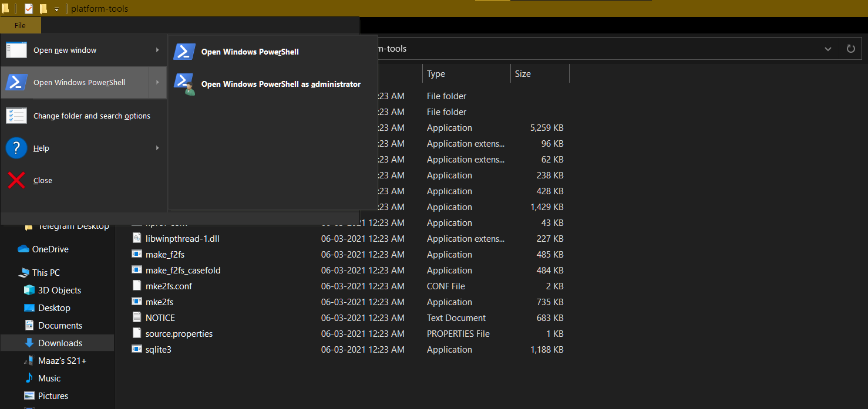This screenshot has width=868, height=409.
Task: Open Documents in the navigation pane
Action: pyautogui.click(x=60, y=326)
